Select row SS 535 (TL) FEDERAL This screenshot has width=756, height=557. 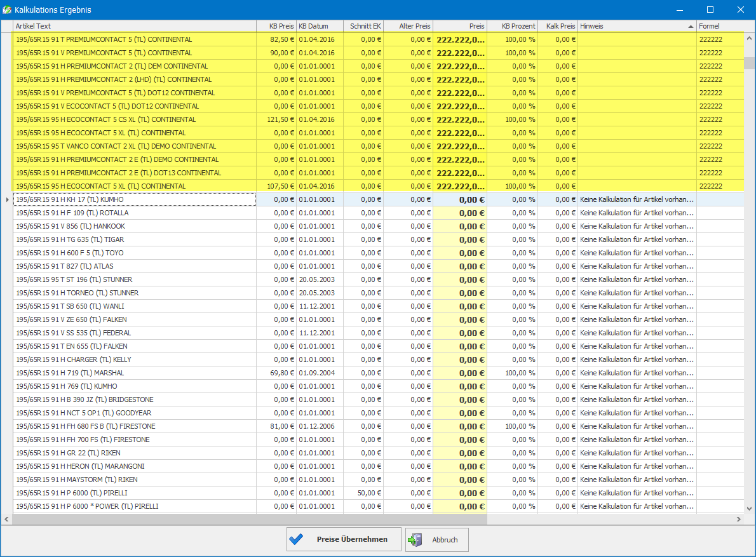point(379,333)
